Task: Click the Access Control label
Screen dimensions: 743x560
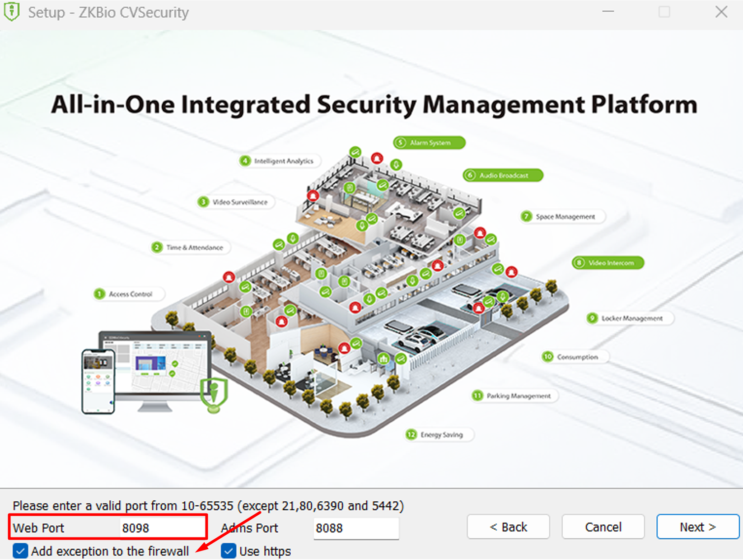Action: (129, 294)
